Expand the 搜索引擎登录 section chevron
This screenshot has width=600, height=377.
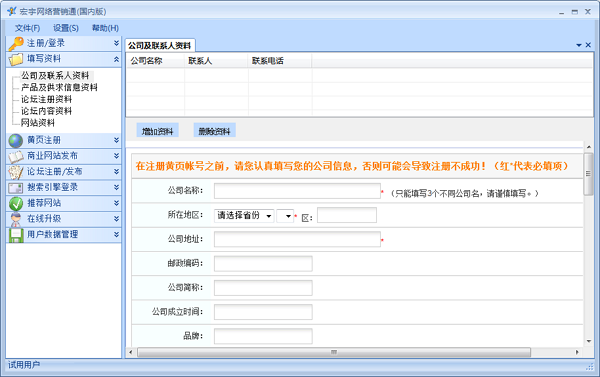[x=116, y=187]
